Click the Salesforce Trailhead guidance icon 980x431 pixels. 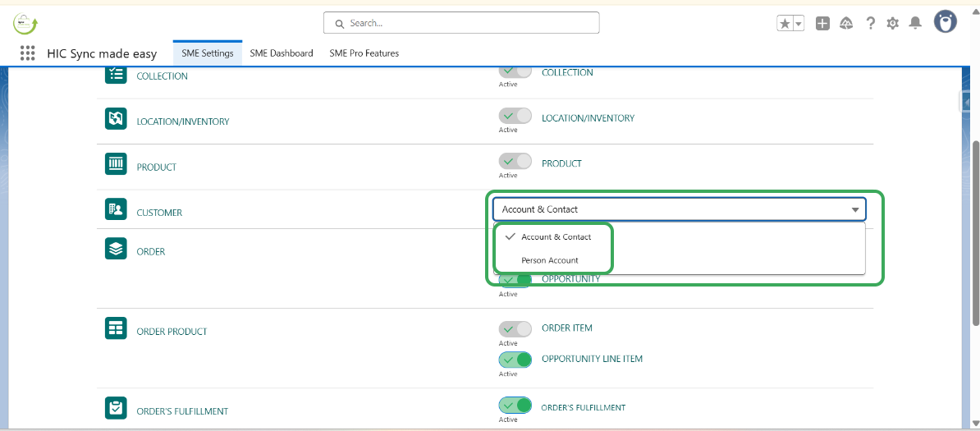[846, 24]
